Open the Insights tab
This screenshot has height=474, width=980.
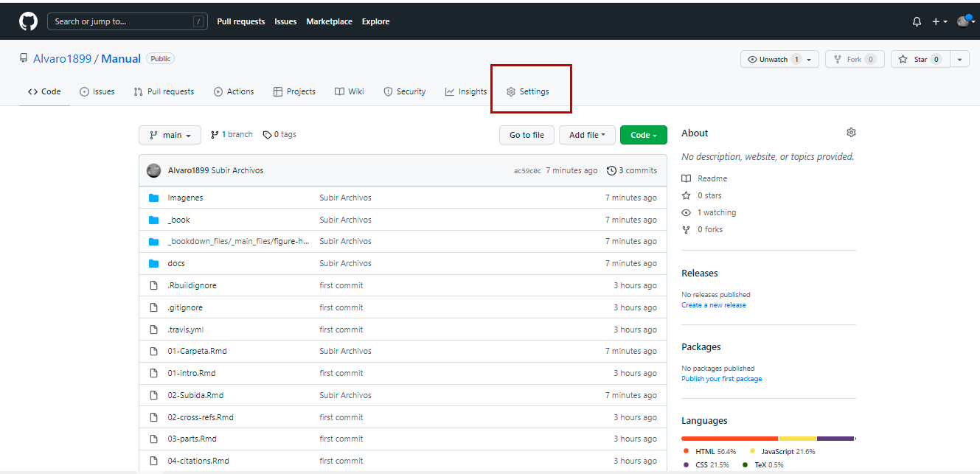coord(466,91)
